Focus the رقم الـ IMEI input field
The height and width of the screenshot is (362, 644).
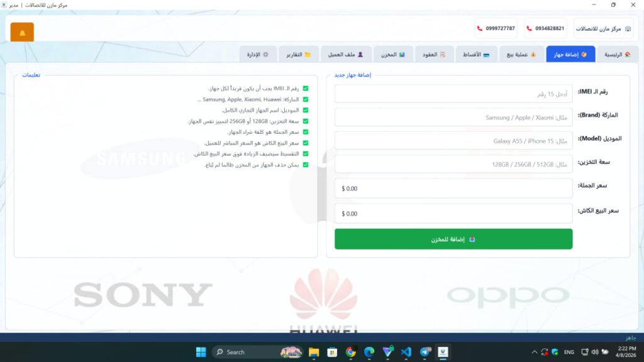453,94
